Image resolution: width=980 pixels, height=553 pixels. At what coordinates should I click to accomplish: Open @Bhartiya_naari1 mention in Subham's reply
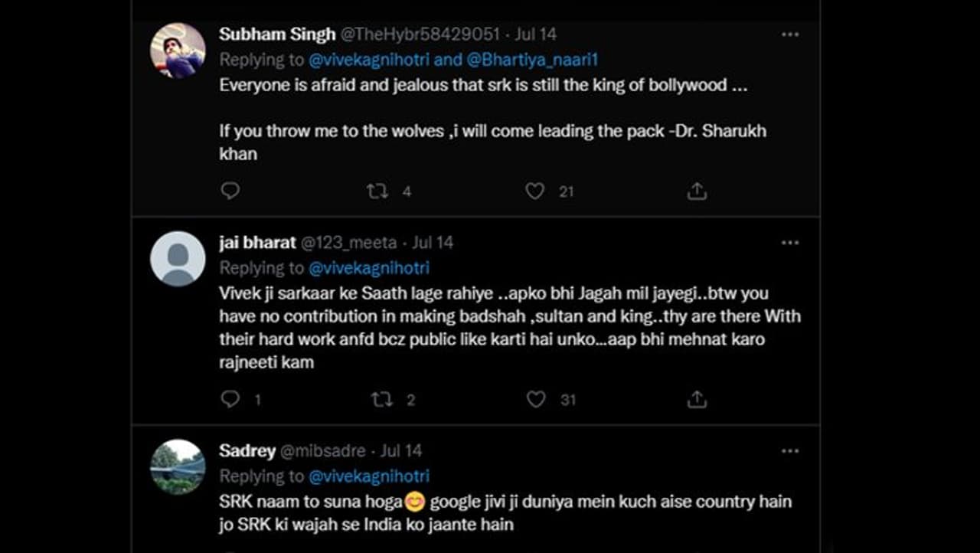pos(532,59)
